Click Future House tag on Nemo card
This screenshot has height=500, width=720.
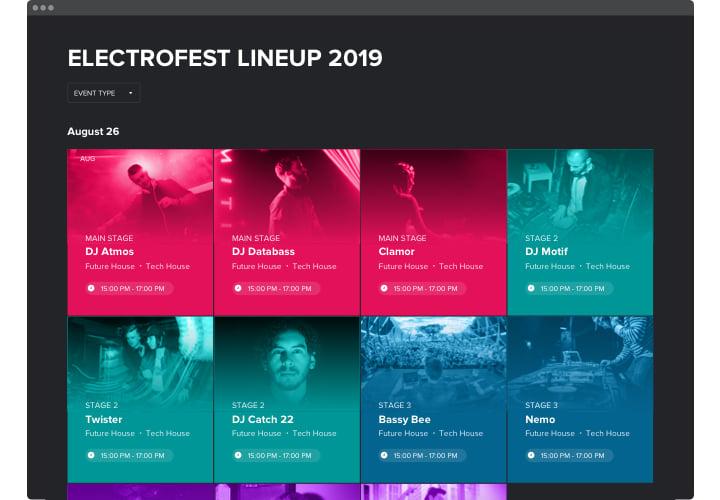click(x=550, y=433)
